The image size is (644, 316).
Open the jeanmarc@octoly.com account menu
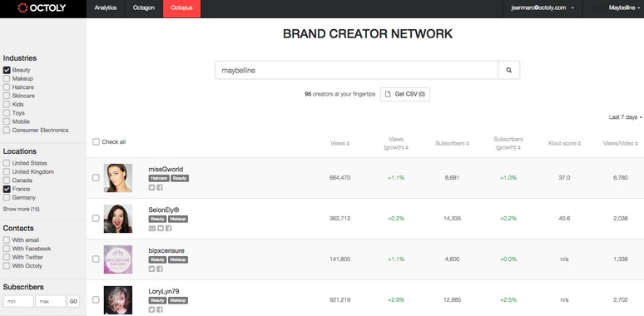542,7
